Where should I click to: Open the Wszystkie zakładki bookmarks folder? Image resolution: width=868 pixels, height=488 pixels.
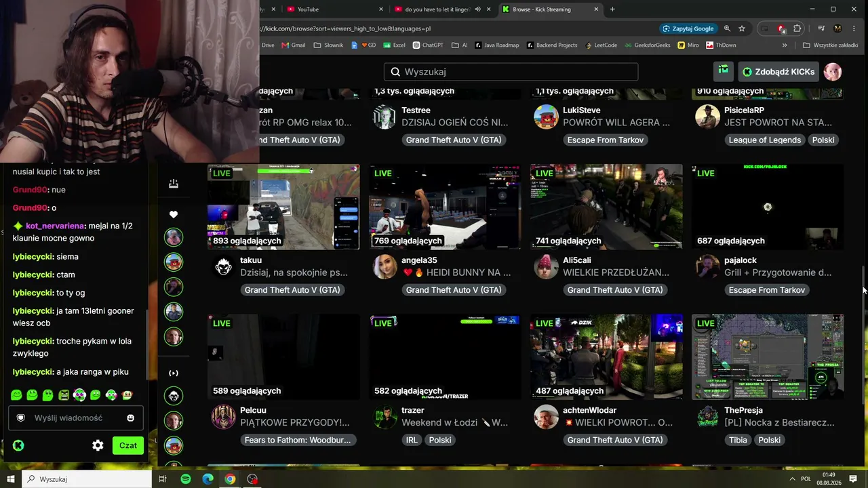(x=831, y=45)
